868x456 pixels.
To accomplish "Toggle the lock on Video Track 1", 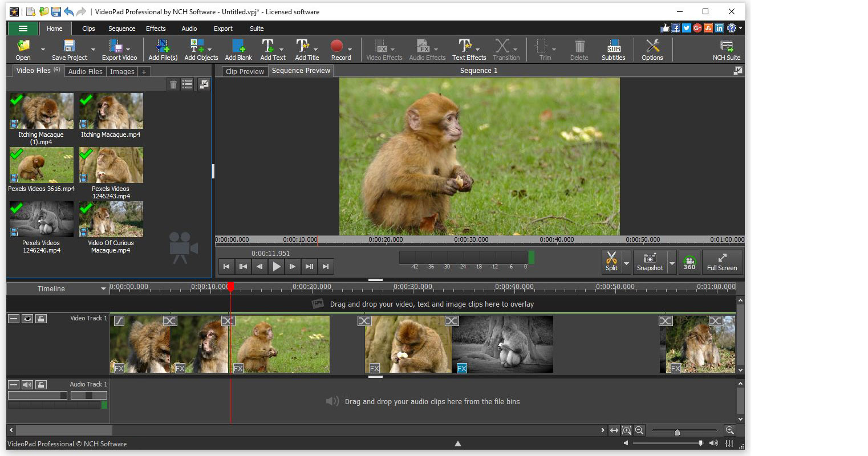I will [x=40, y=318].
